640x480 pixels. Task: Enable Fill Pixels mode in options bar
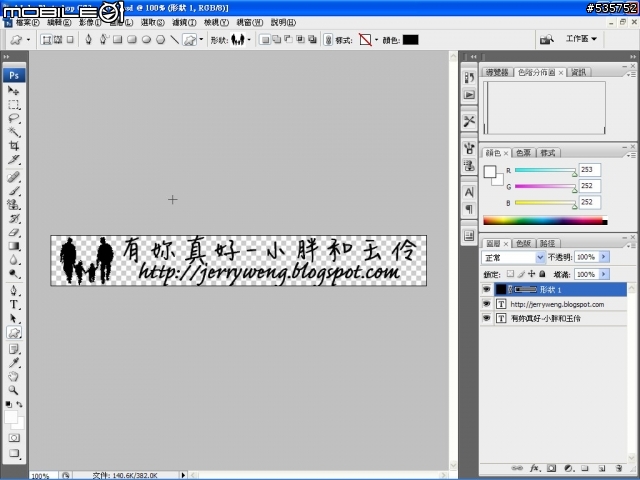pyautogui.click(x=70, y=40)
